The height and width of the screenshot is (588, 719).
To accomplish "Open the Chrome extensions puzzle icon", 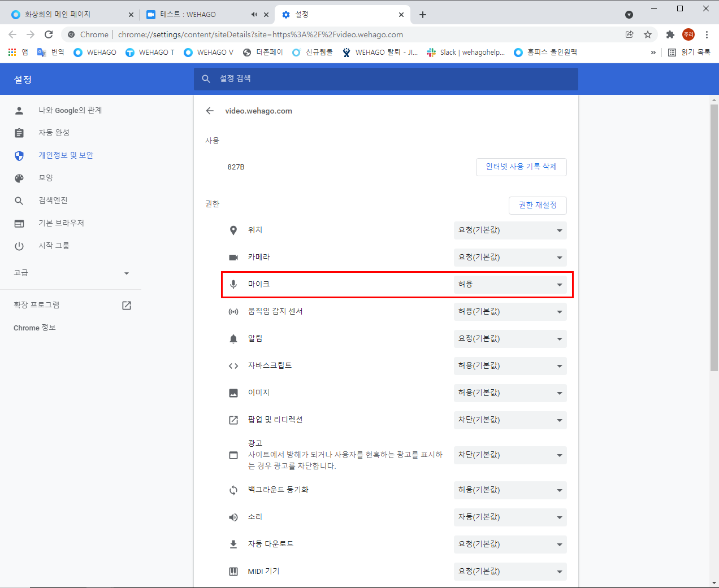I will pyautogui.click(x=670, y=34).
